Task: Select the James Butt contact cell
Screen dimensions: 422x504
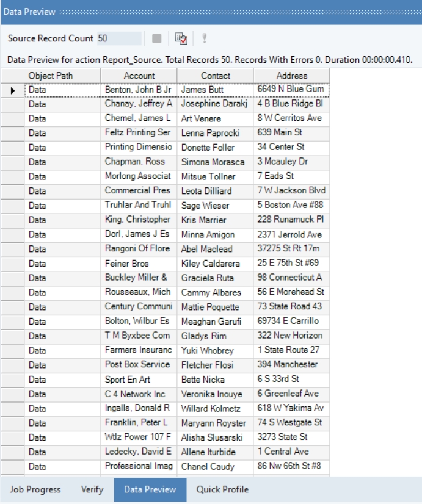Action: 215,90
